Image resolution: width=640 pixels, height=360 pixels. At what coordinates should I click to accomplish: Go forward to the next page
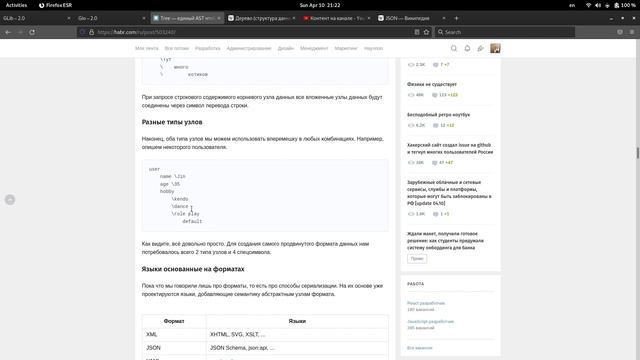[x=20, y=32]
